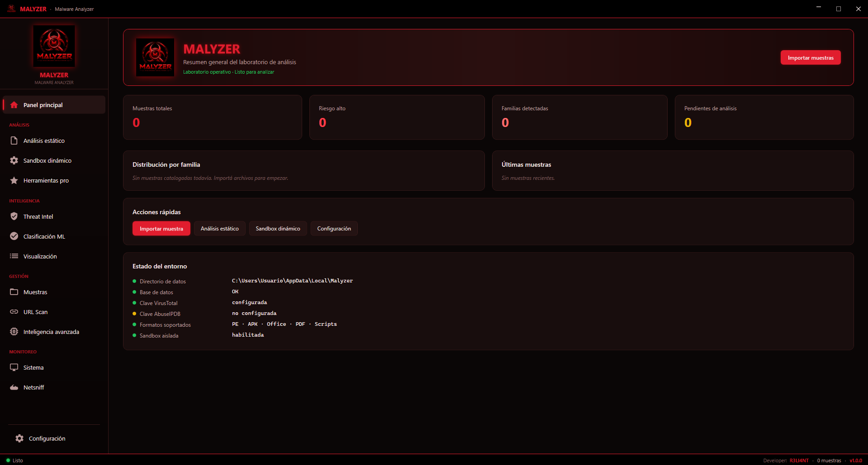Click the shield icon for Threat Intel

pyautogui.click(x=14, y=216)
